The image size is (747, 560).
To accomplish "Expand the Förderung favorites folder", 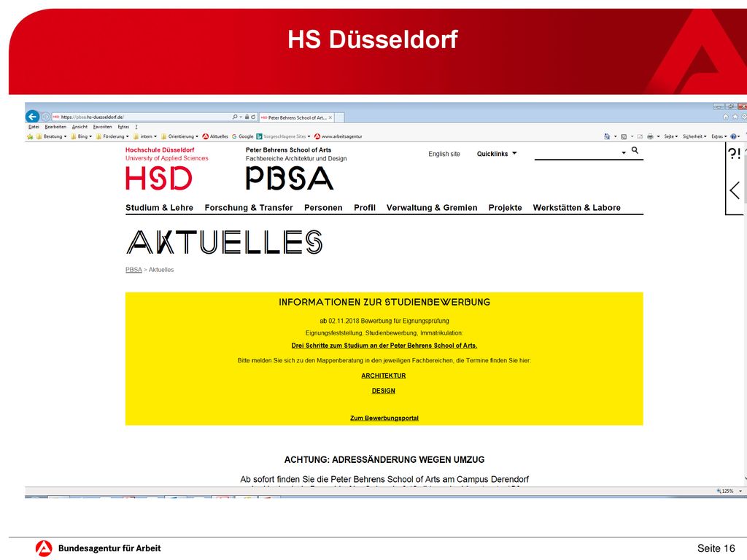I will pos(112,136).
